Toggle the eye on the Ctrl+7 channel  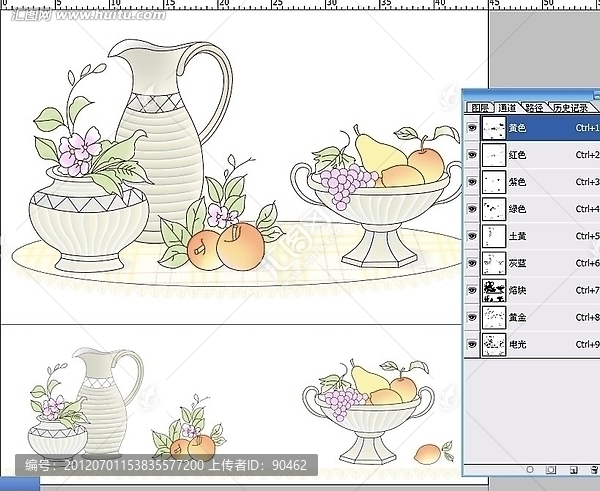(x=472, y=290)
